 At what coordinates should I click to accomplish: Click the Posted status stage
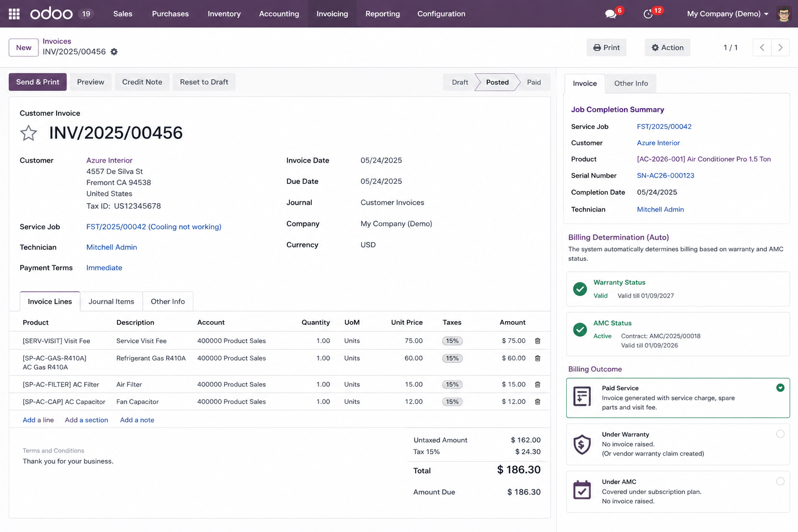point(497,82)
